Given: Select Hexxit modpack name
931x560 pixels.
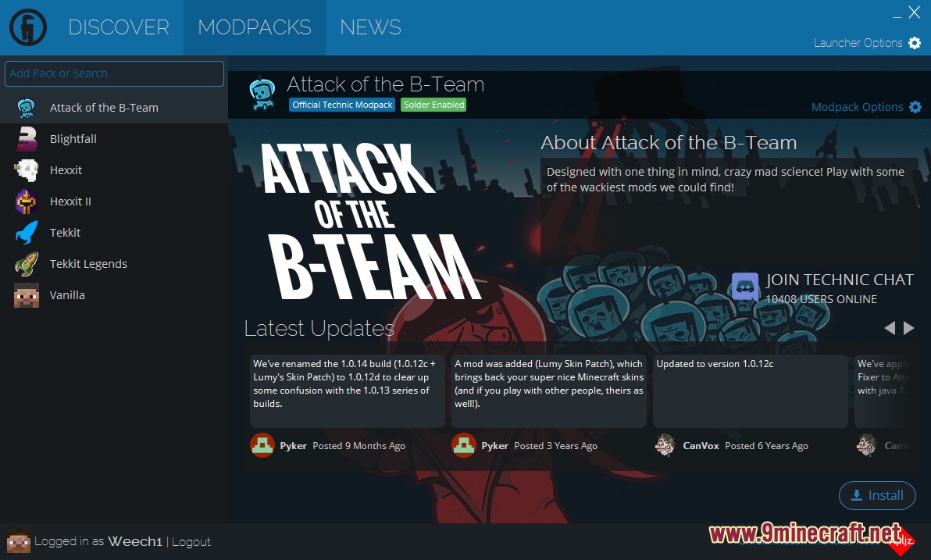Looking at the screenshot, I should tap(66, 169).
